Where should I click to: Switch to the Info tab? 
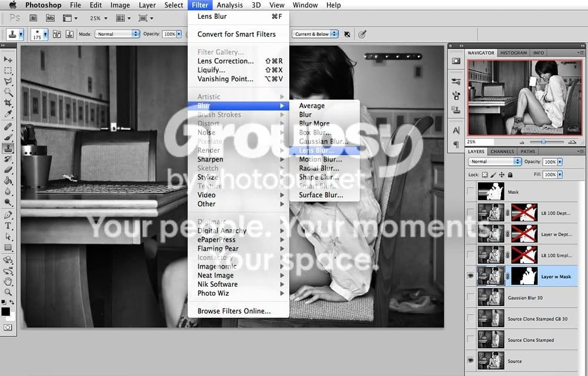539,53
